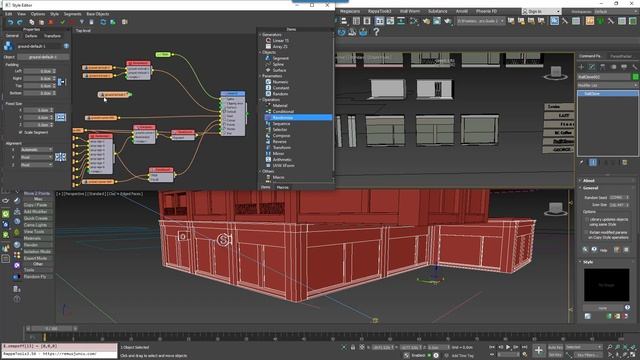The image size is (640, 360).
Task: Collapse the Objects group in Items
Action: point(260,53)
